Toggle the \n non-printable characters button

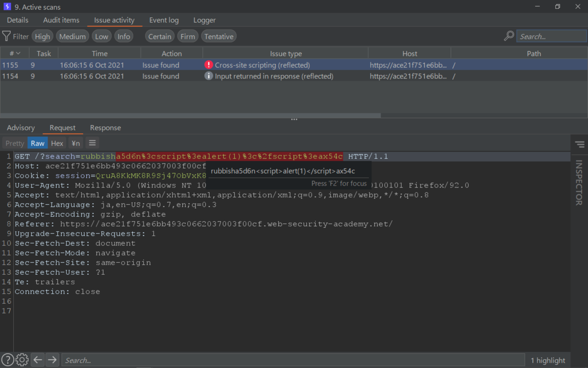(75, 143)
